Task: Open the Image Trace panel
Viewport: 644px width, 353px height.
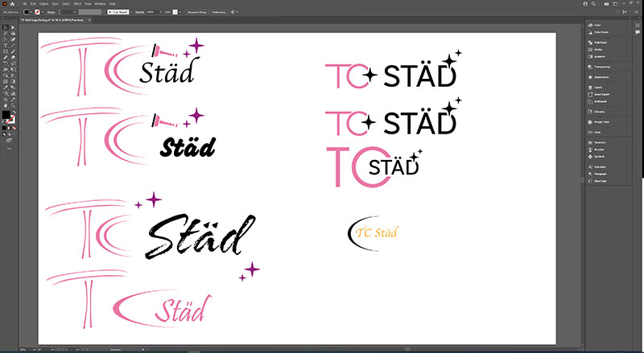Action: click(x=599, y=122)
